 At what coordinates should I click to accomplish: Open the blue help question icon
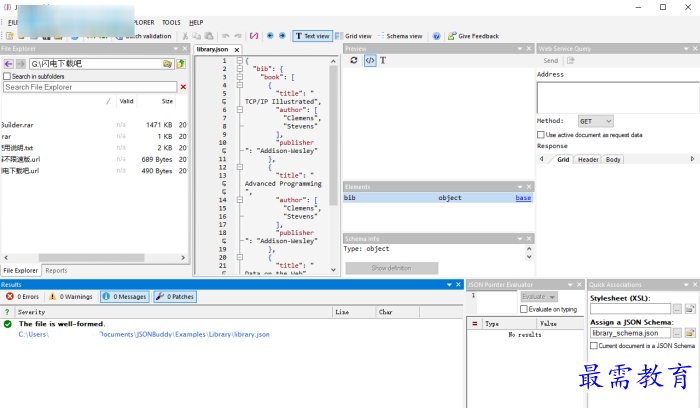click(x=437, y=36)
